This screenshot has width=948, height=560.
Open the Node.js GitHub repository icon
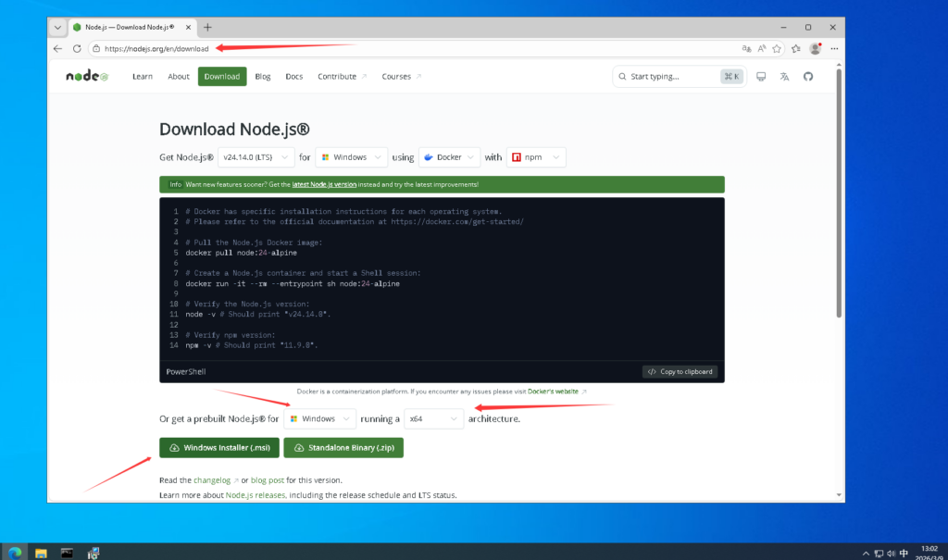point(807,77)
